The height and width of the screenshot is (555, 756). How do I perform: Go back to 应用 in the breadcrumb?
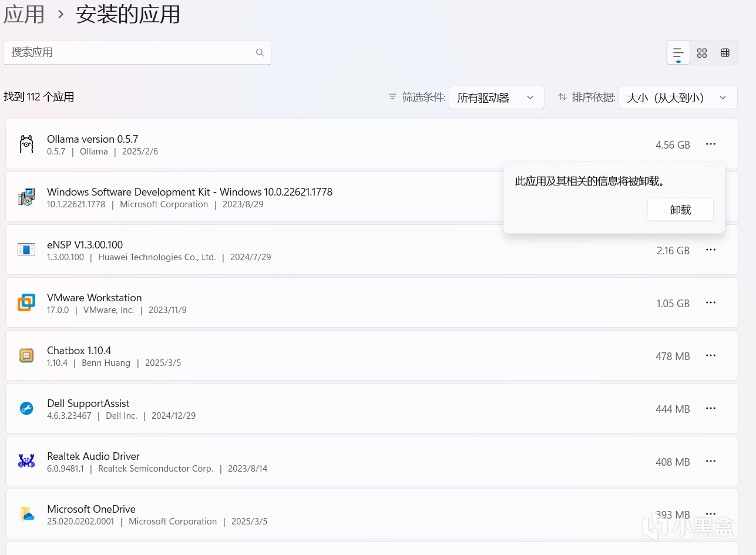click(24, 14)
